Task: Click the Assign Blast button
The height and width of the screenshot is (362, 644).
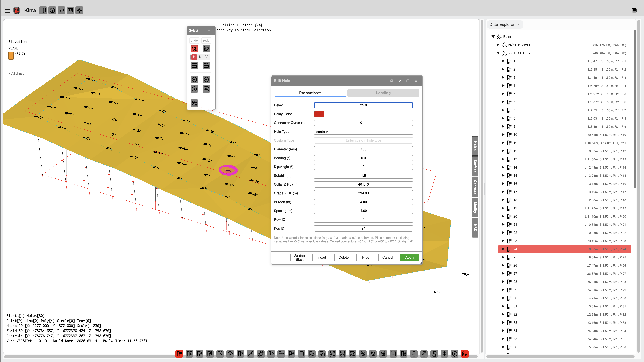Action: pyautogui.click(x=299, y=257)
